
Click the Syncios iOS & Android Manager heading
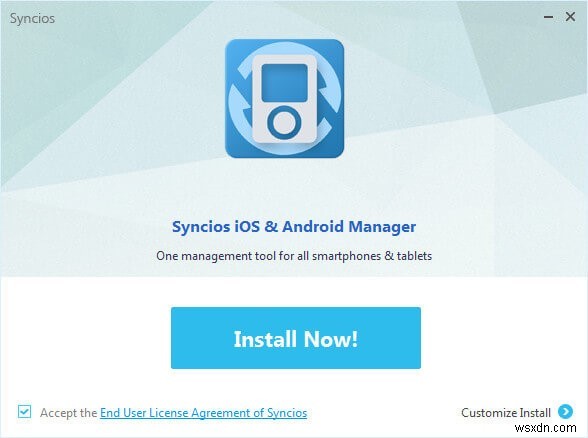294,227
